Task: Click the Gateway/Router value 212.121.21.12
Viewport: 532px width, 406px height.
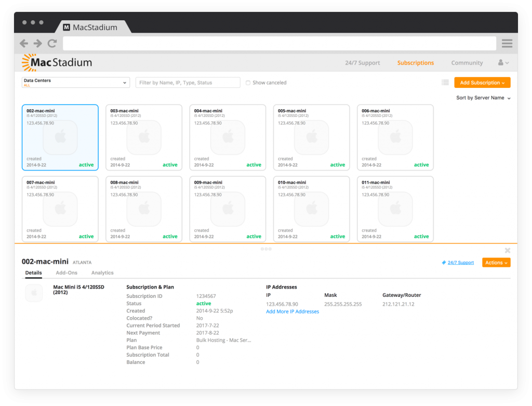Action: click(398, 304)
